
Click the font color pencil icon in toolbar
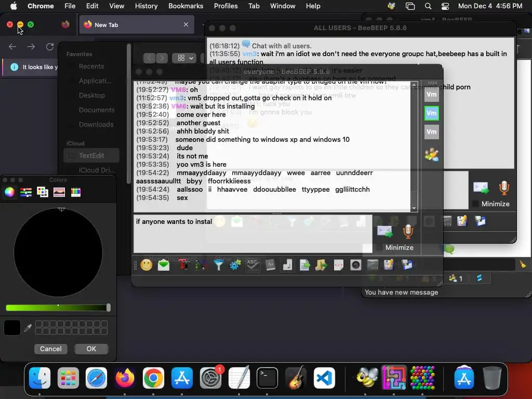click(x=200, y=264)
